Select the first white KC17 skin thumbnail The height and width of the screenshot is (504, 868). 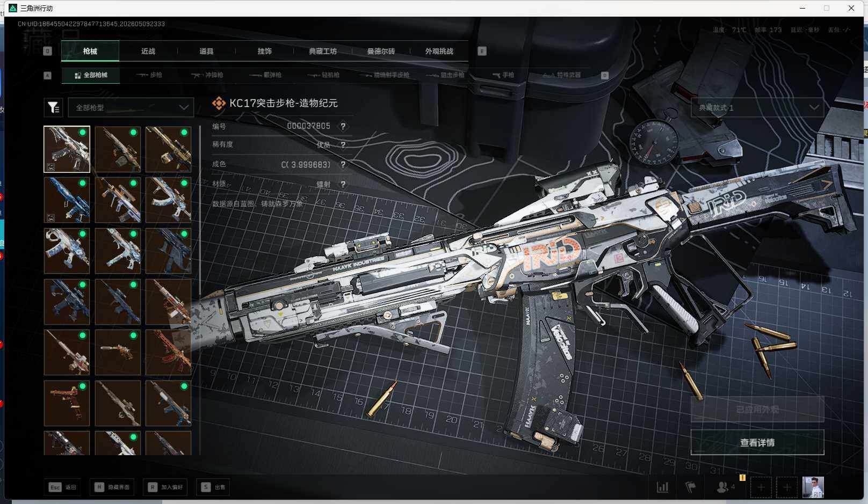click(67, 149)
